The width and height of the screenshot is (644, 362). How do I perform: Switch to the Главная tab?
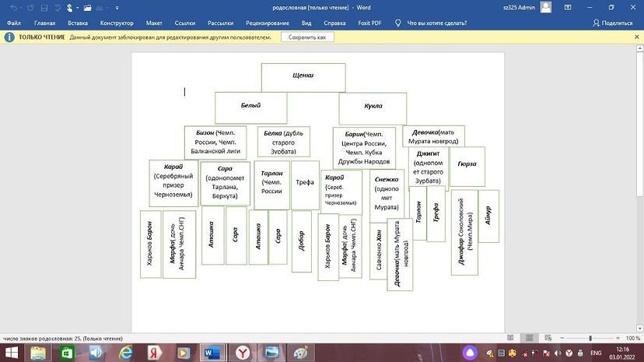pos(45,23)
